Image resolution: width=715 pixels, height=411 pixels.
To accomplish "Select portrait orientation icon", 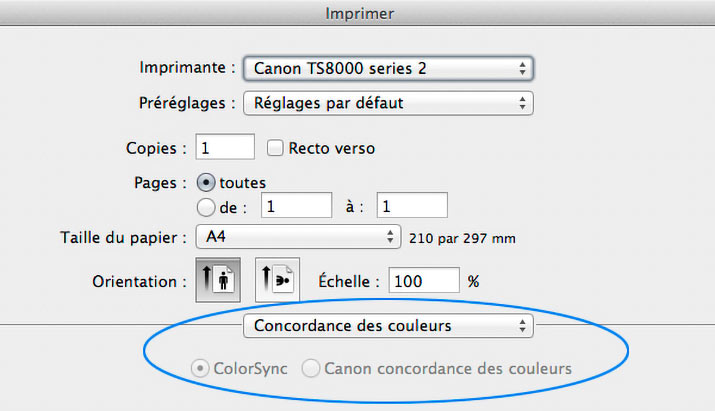I will [218, 280].
